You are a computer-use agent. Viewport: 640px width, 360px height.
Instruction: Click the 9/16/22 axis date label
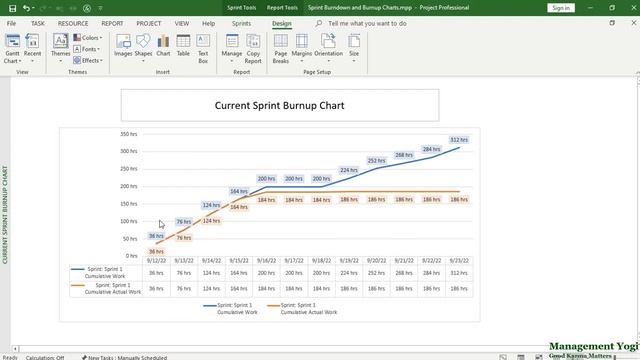pos(266,260)
